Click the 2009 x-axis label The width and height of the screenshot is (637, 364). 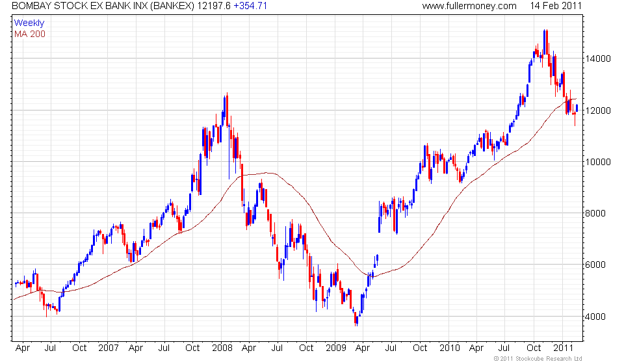pyautogui.click(x=336, y=348)
